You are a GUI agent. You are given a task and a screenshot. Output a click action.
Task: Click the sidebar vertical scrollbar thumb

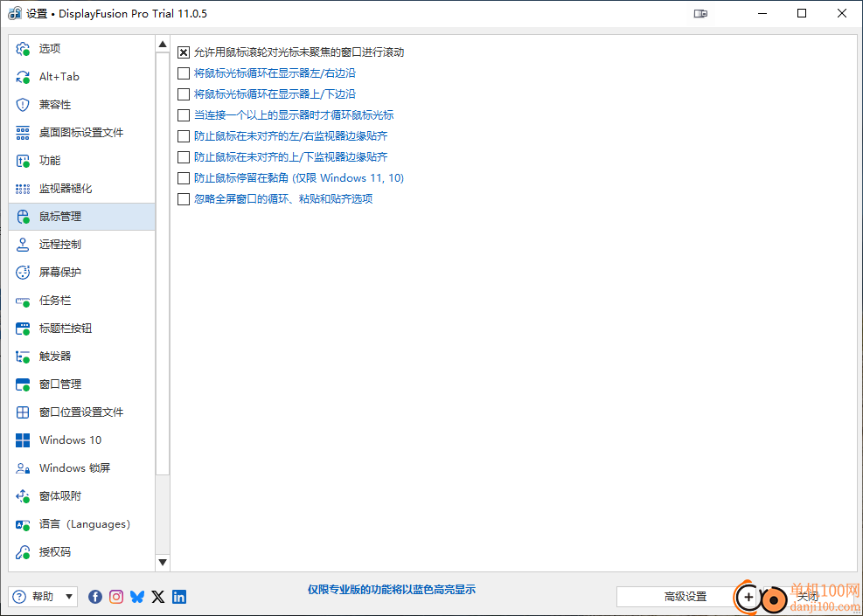(163, 264)
